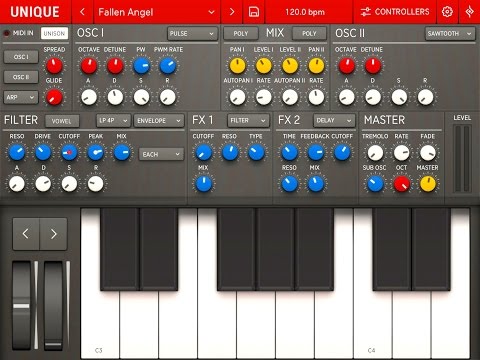Open the OSC I PULSE waveform dropdown

tap(192, 33)
